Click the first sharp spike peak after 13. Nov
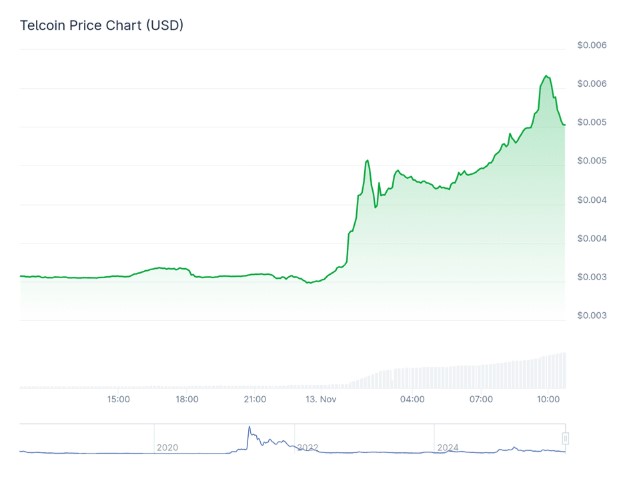 pyautogui.click(x=367, y=161)
